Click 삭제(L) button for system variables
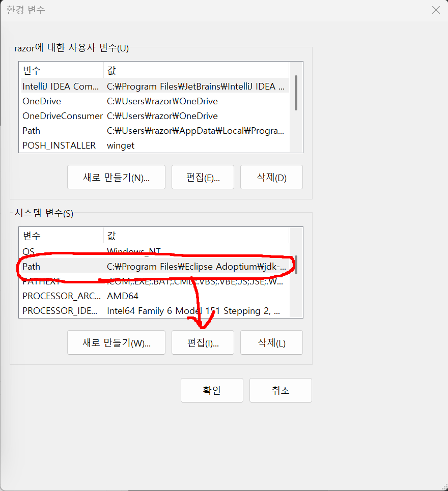The image size is (448, 491). click(271, 342)
